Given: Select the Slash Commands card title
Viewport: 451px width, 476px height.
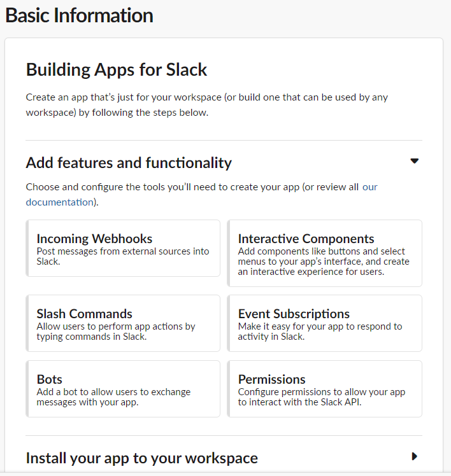Looking at the screenshot, I should point(85,314).
